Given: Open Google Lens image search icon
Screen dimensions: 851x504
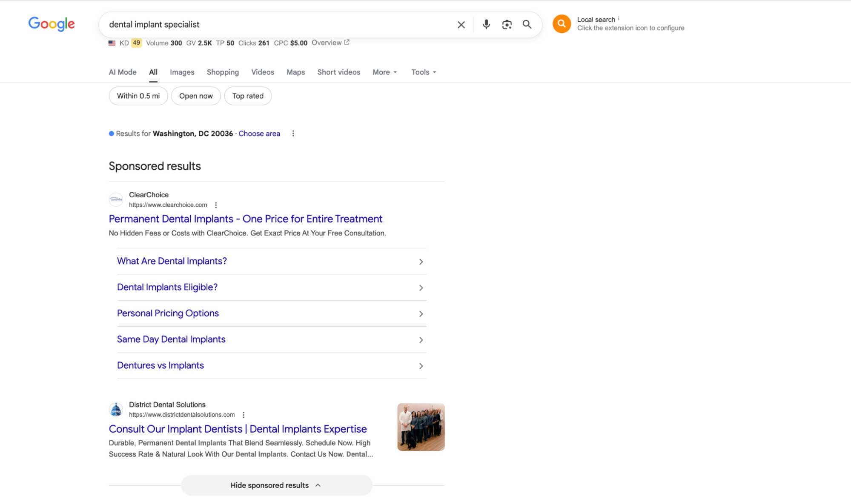Looking at the screenshot, I should (507, 25).
